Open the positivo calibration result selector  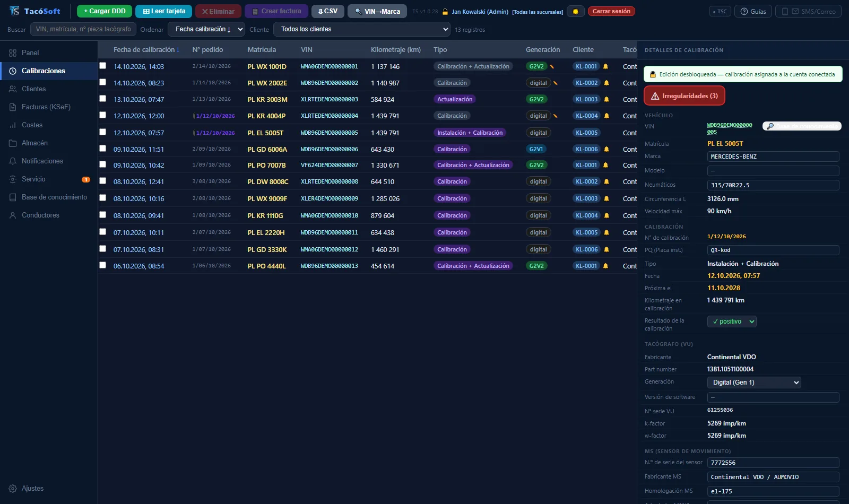pyautogui.click(x=732, y=321)
